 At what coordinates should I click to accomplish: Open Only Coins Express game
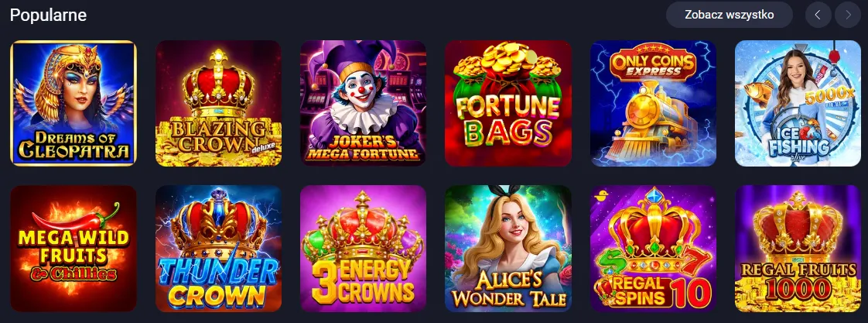click(653, 103)
